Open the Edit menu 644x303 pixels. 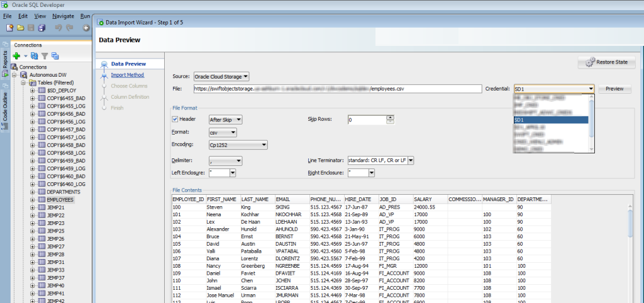(23, 16)
